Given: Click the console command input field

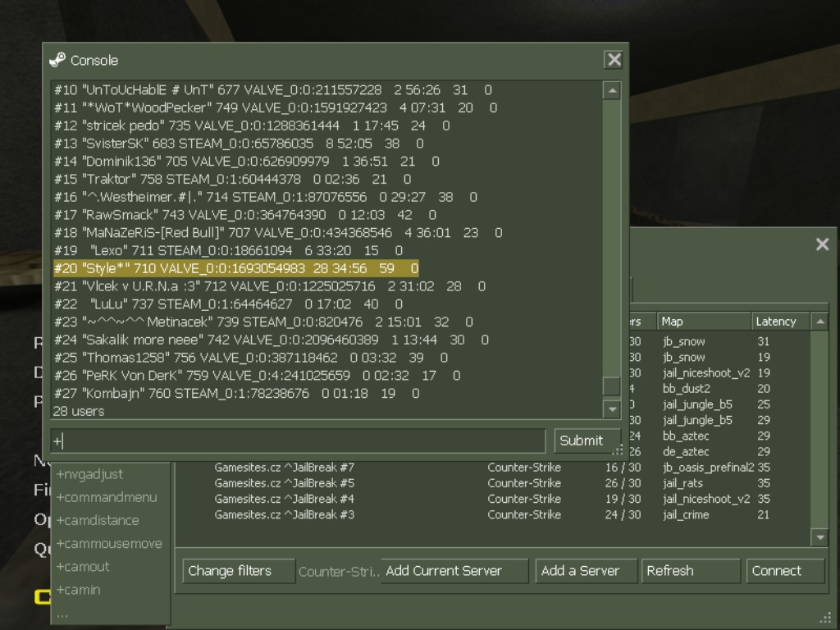Looking at the screenshot, I should [298, 441].
